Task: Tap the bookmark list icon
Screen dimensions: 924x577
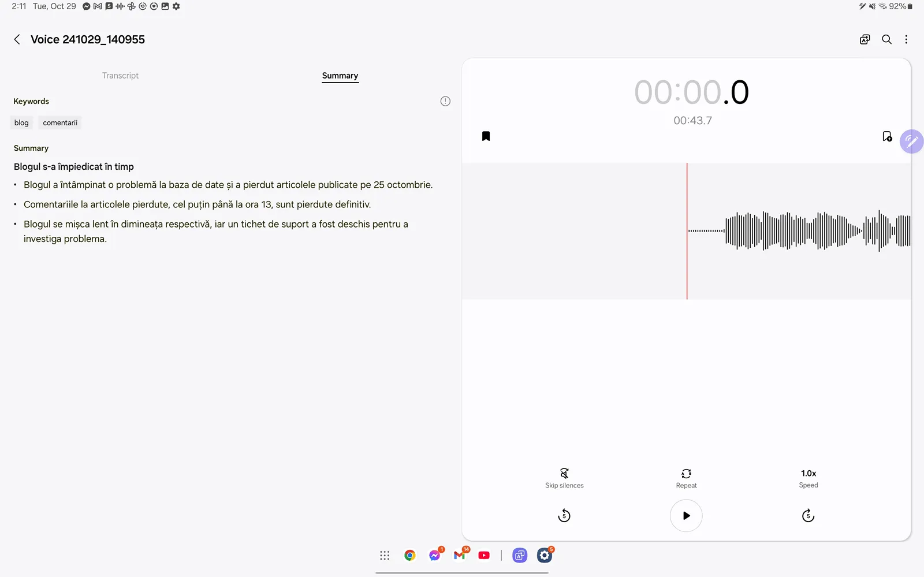Action: (486, 136)
